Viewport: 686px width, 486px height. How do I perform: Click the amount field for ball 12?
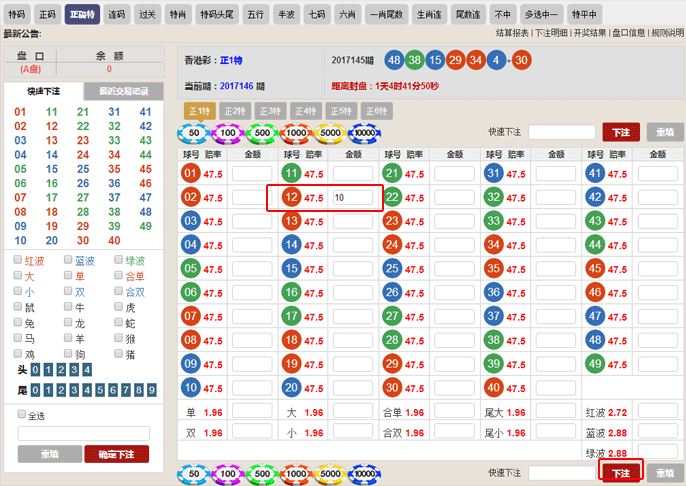coord(357,198)
